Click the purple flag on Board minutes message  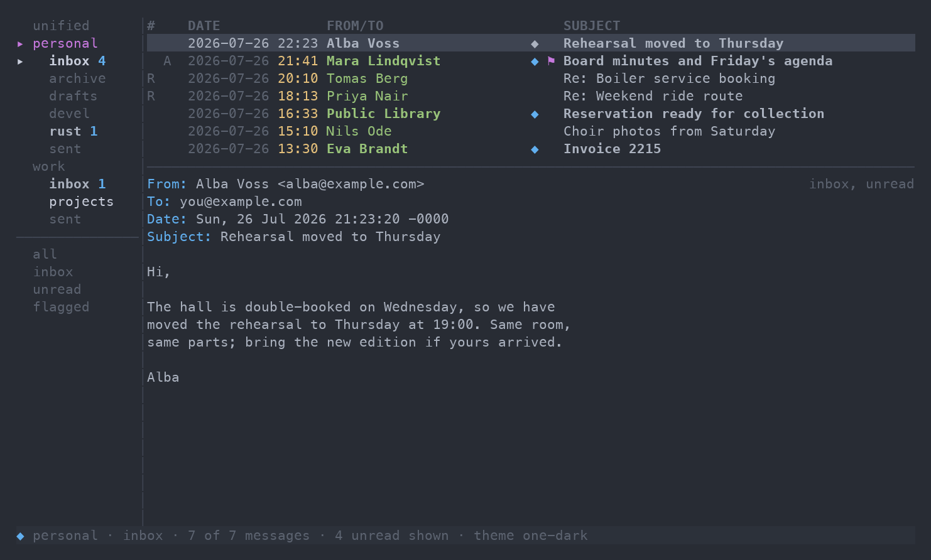click(x=551, y=61)
